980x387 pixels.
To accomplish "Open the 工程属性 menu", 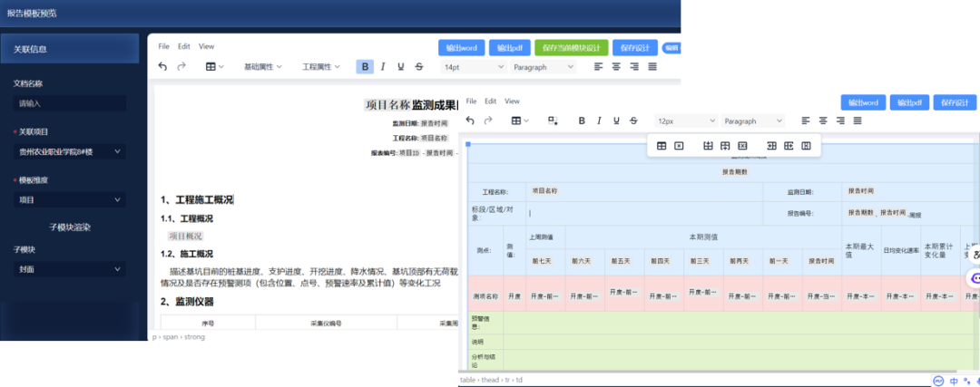I will 321,67.
